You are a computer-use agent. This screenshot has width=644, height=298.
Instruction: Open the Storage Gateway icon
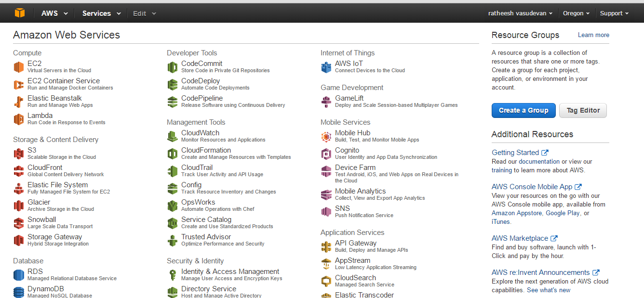(x=19, y=240)
